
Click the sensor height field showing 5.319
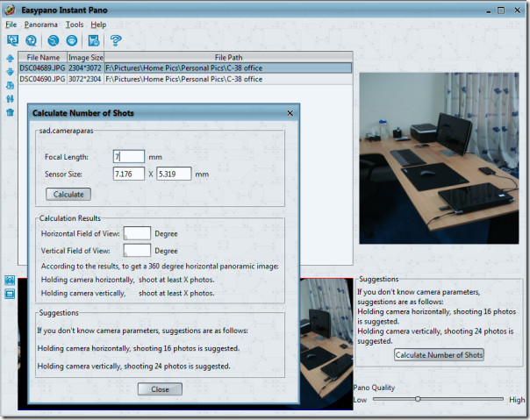pos(174,174)
